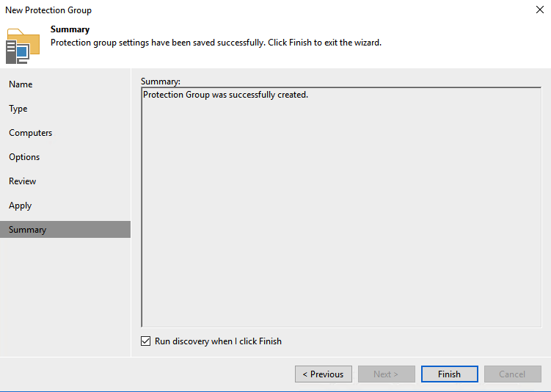Close the New Protection Group dialog
This screenshot has width=551, height=392.
[540, 10]
